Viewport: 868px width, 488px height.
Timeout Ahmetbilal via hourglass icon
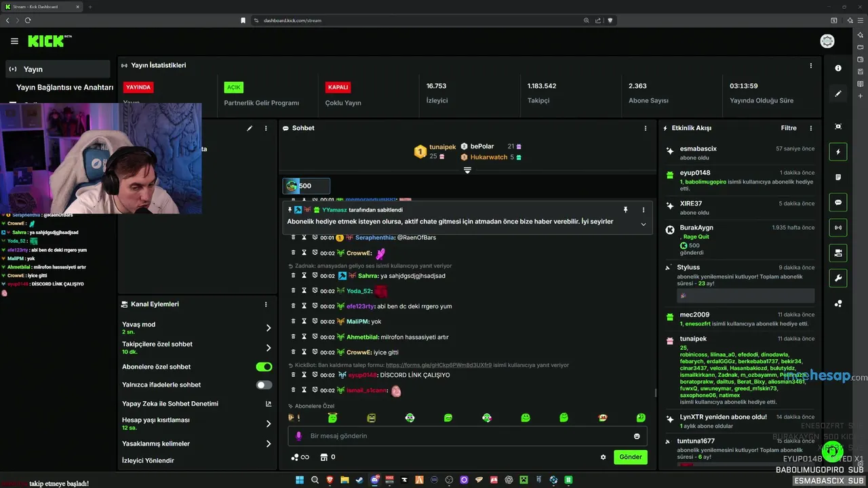[304, 337]
